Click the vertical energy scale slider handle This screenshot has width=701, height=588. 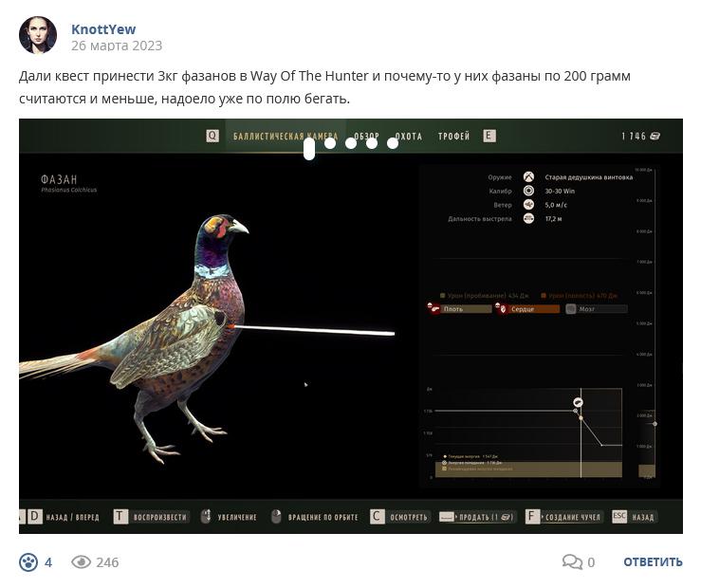point(655,424)
